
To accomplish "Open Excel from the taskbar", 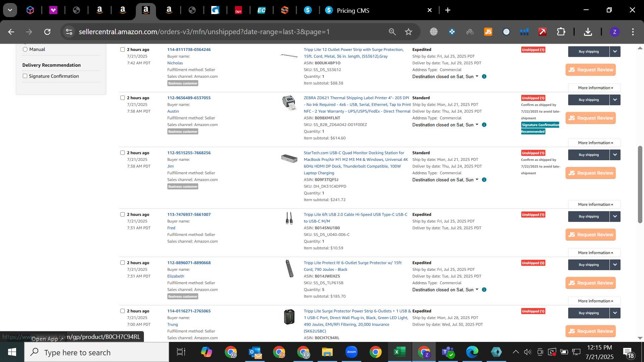I will tap(399, 352).
